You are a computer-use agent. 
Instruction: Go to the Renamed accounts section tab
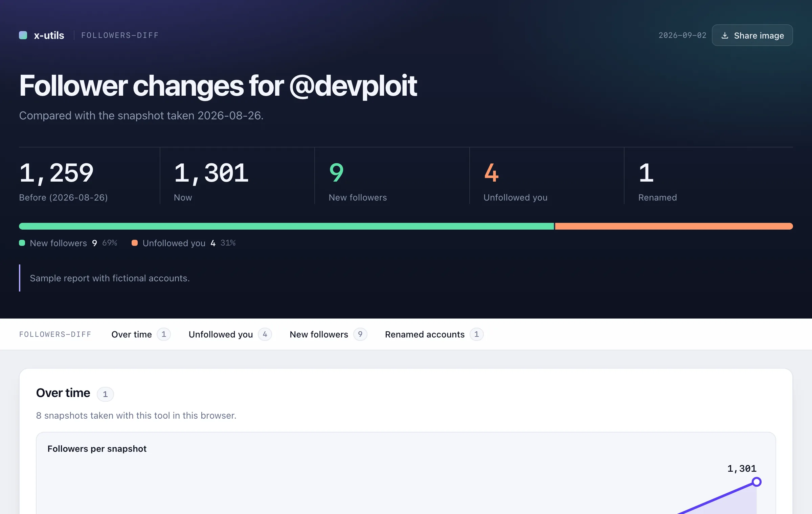click(434, 334)
